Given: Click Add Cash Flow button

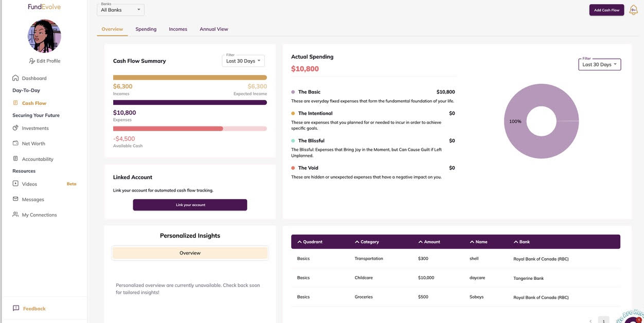Looking at the screenshot, I should click(606, 10).
